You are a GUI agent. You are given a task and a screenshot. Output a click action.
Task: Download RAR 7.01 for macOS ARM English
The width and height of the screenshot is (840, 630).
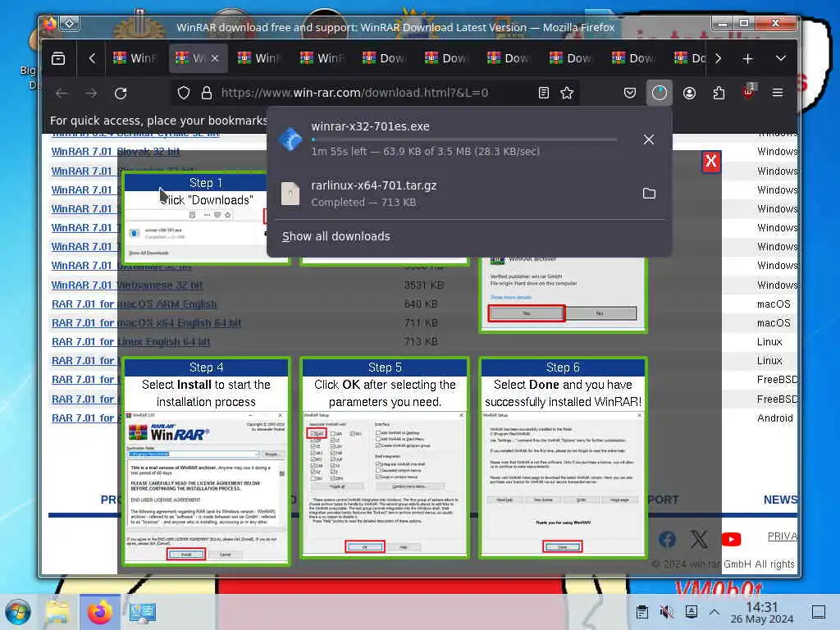[134, 304]
